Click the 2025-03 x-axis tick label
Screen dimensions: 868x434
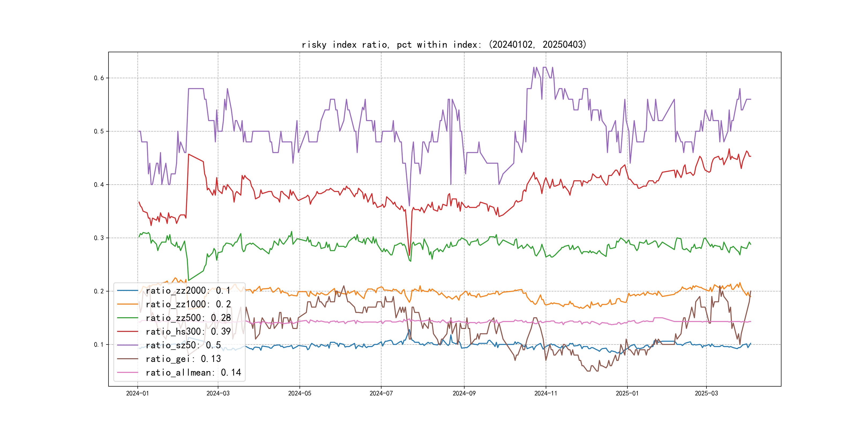tap(706, 393)
